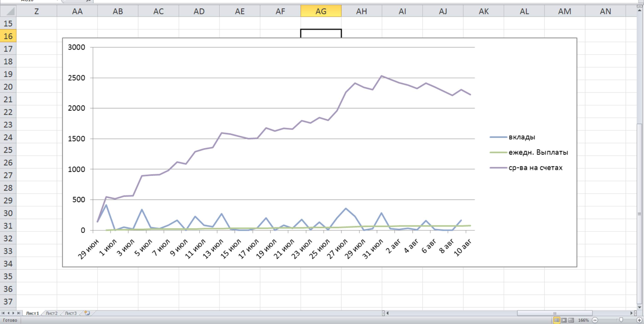Screen dimensions: 644x324
Task: Switch to Page Layout view
Action: tap(564, 320)
